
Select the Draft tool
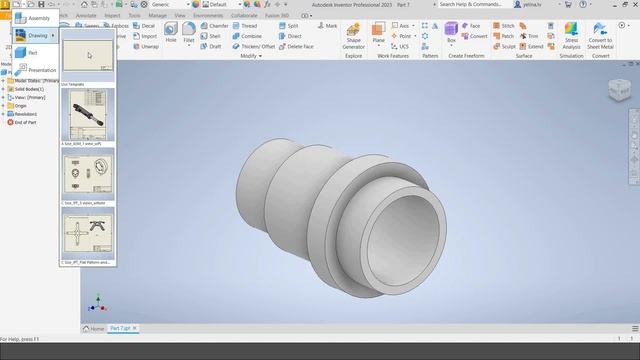tap(211, 47)
